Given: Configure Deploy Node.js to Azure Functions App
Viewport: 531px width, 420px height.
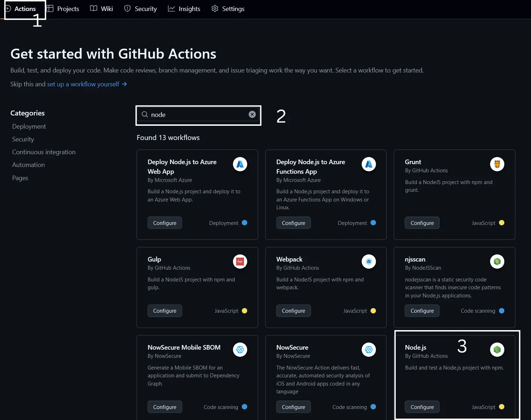Looking at the screenshot, I should point(293,223).
